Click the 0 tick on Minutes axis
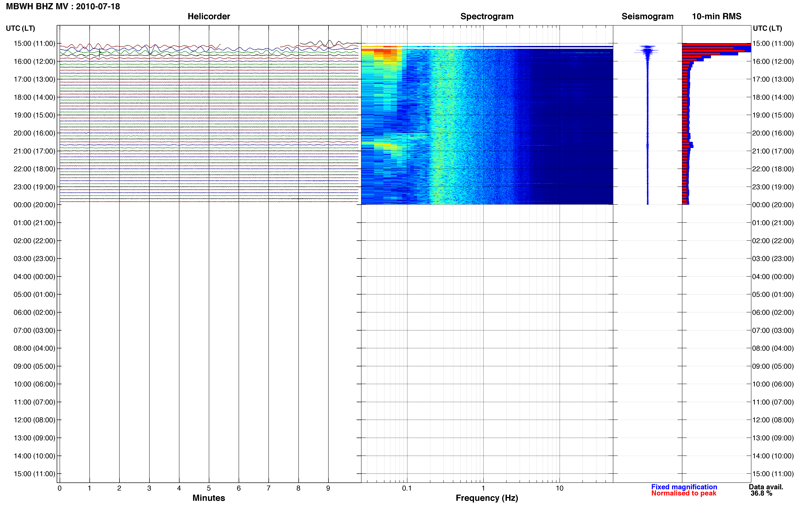Viewport: 812px width, 508px height. tap(59, 488)
